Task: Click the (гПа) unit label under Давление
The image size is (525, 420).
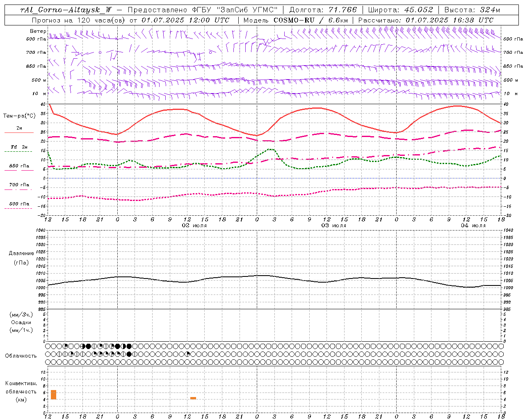Action: (21, 263)
